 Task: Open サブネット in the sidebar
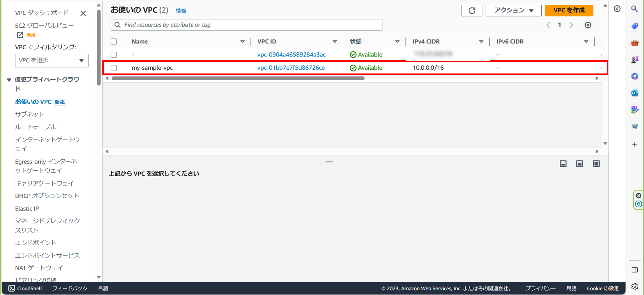pyautogui.click(x=30, y=114)
